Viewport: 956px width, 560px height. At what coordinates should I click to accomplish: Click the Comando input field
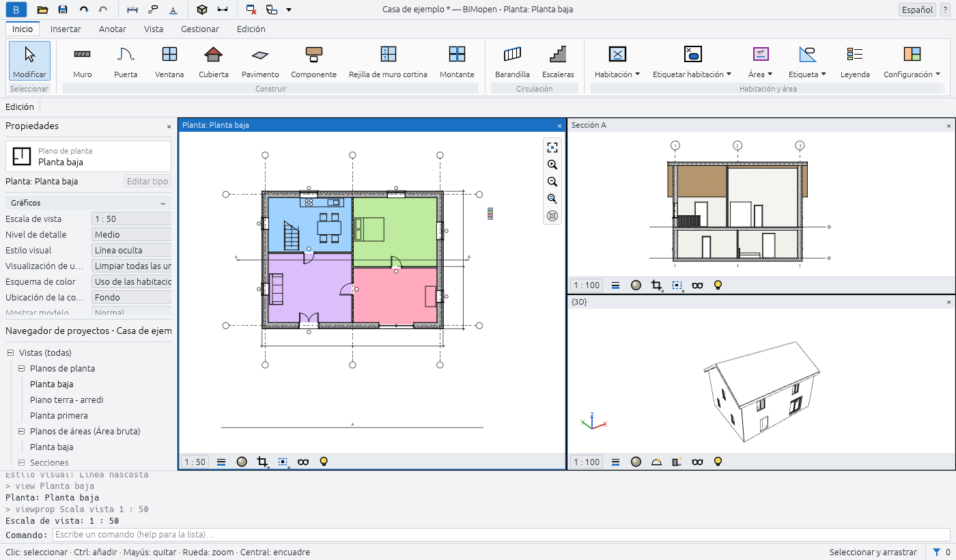501,534
